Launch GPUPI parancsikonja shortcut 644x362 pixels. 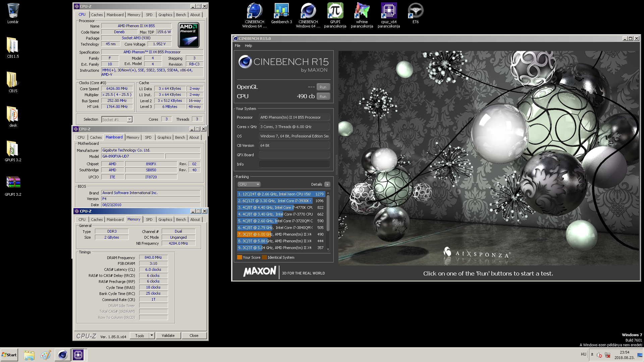[x=335, y=15]
